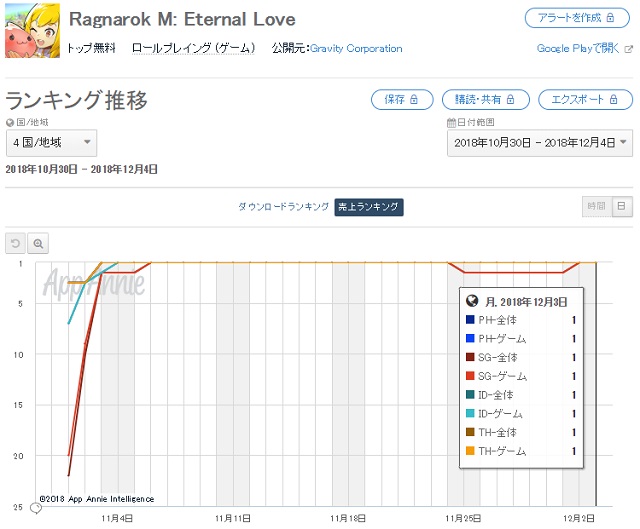This screenshot has width=640, height=529.
Task: Click the calendar icon next to 日付範囲
Action: click(451, 122)
